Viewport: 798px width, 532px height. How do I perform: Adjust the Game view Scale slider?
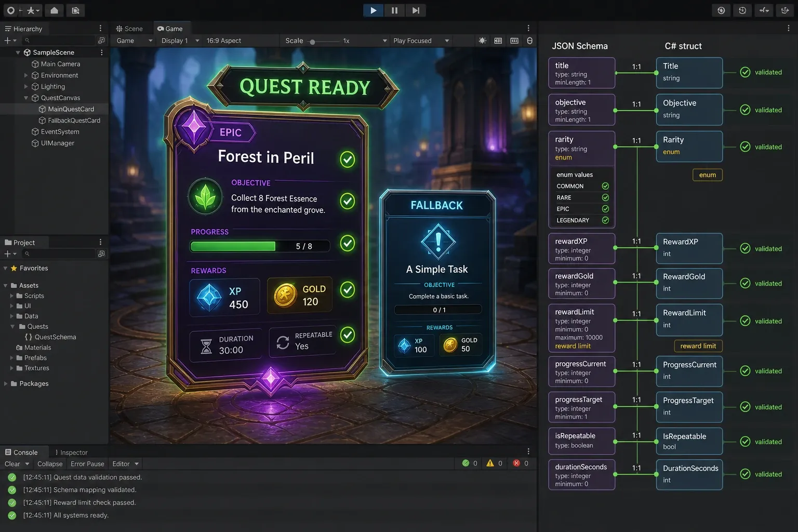click(x=324, y=41)
